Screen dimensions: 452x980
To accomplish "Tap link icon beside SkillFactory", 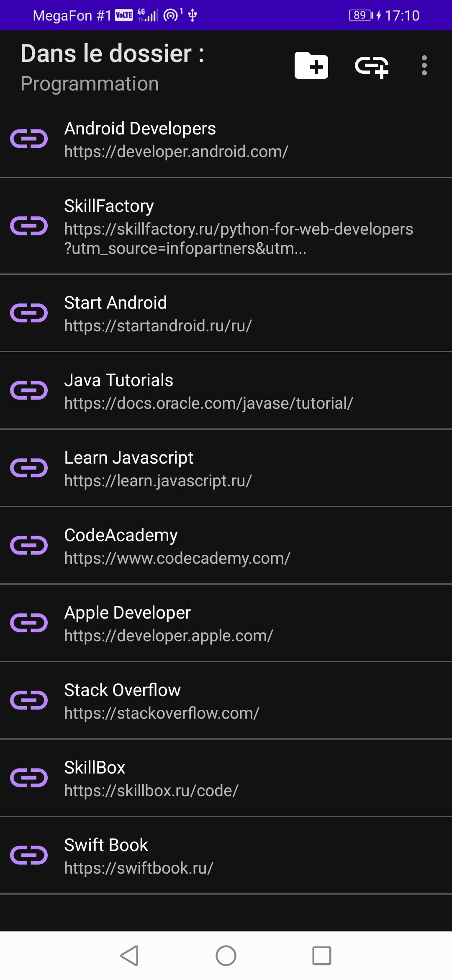I will pos(29,226).
